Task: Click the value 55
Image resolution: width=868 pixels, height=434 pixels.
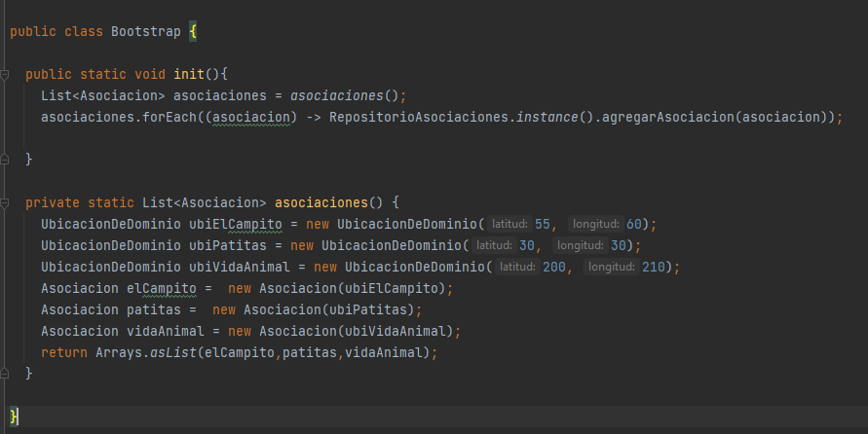Action: click(543, 225)
